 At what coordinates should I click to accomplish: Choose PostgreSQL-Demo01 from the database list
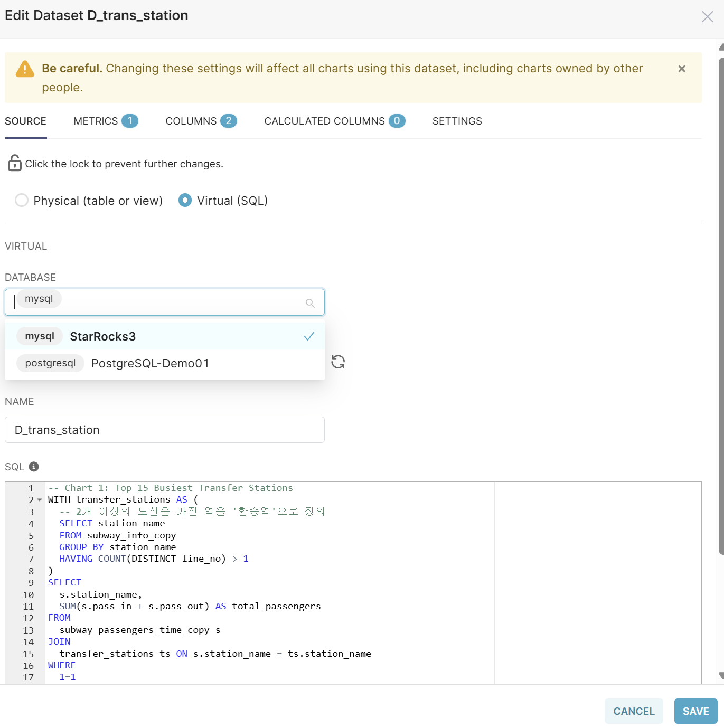[150, 363]
